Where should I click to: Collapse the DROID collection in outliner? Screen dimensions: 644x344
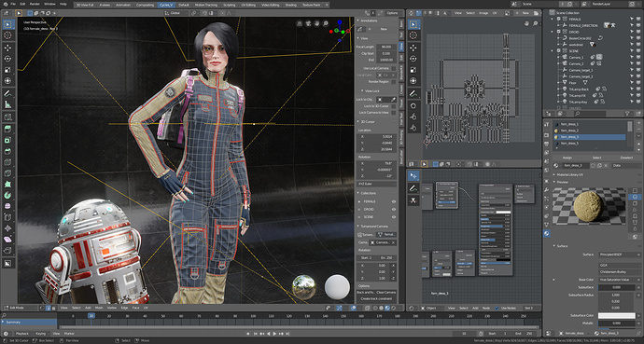(x=552, y=32)
